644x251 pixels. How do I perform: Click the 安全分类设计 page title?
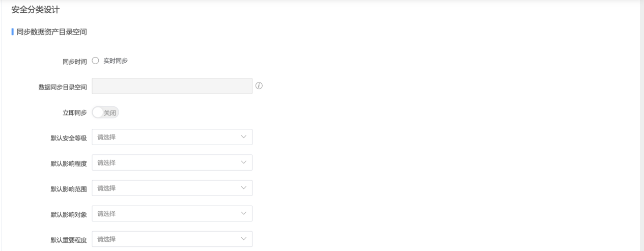click(x=36, y=10)
